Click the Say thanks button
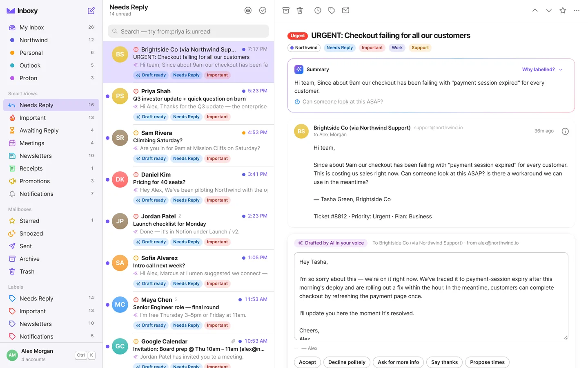Screen dimensions: 588x368 (444, 362)
